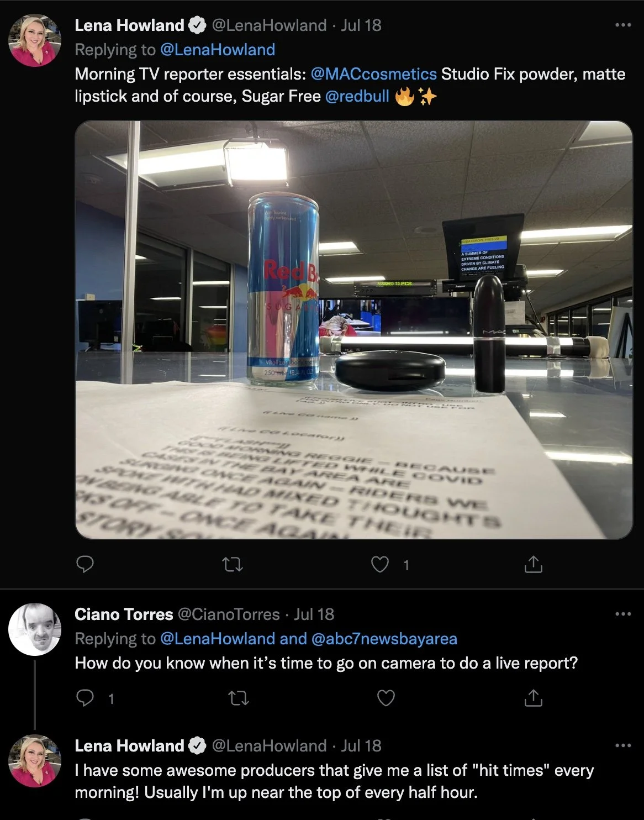
Task: Retweet the morning TV reporter essentials tweet
Action: (x=232, y=564)
